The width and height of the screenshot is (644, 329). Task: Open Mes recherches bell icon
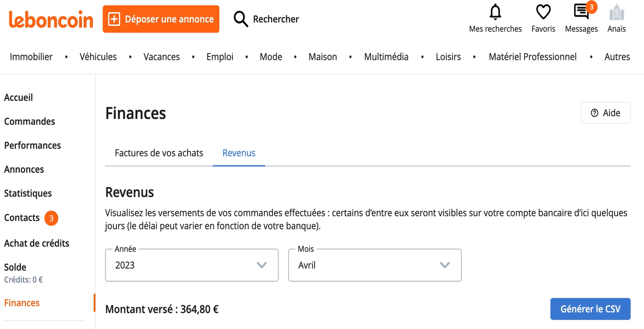(x=495, y=12)
